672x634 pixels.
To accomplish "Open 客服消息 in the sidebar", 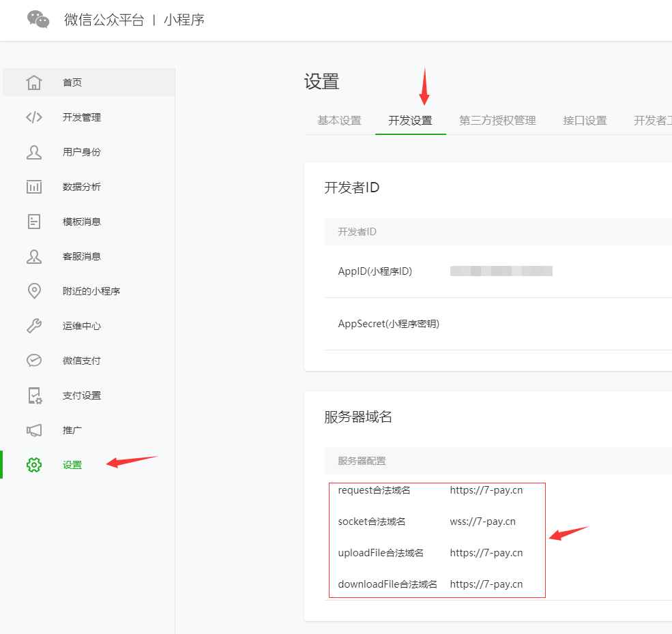I will coord(81,256).
